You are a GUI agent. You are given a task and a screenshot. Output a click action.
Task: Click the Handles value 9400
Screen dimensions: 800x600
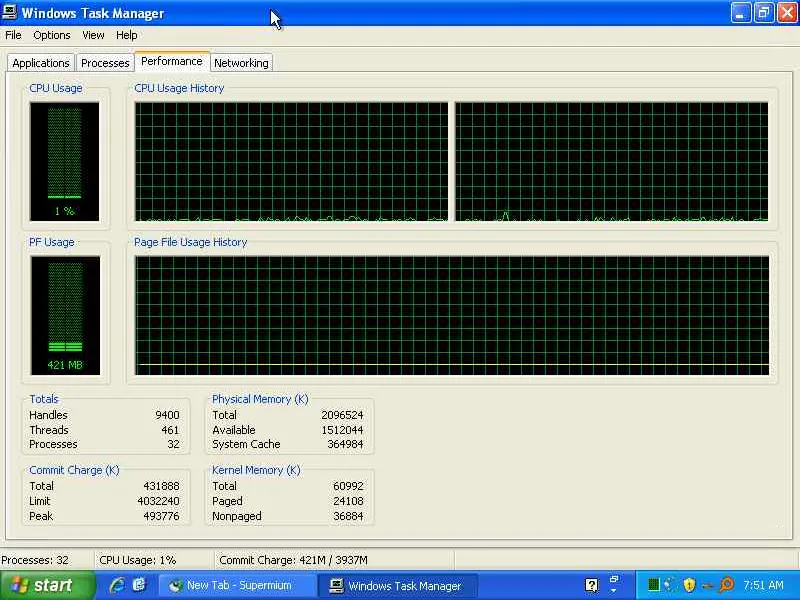167,415
